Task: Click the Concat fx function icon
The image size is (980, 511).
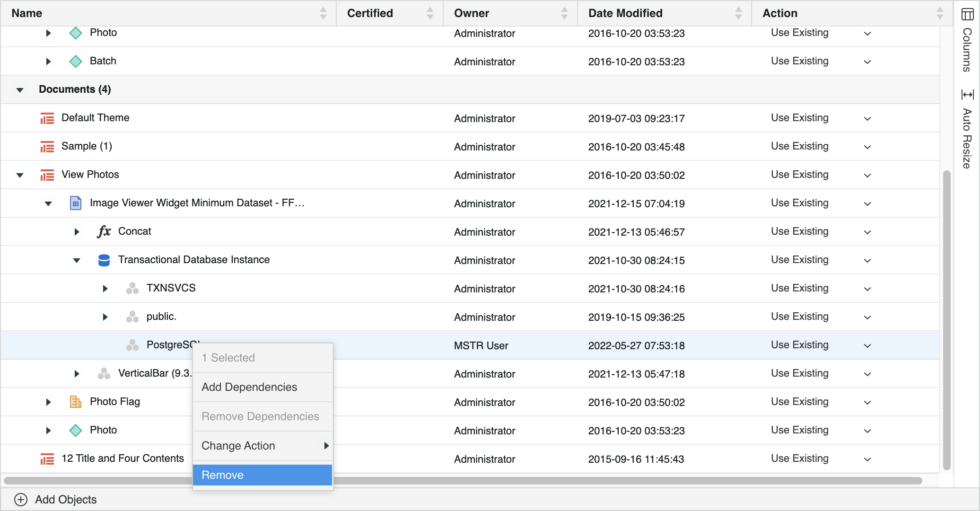Action: 104,232
